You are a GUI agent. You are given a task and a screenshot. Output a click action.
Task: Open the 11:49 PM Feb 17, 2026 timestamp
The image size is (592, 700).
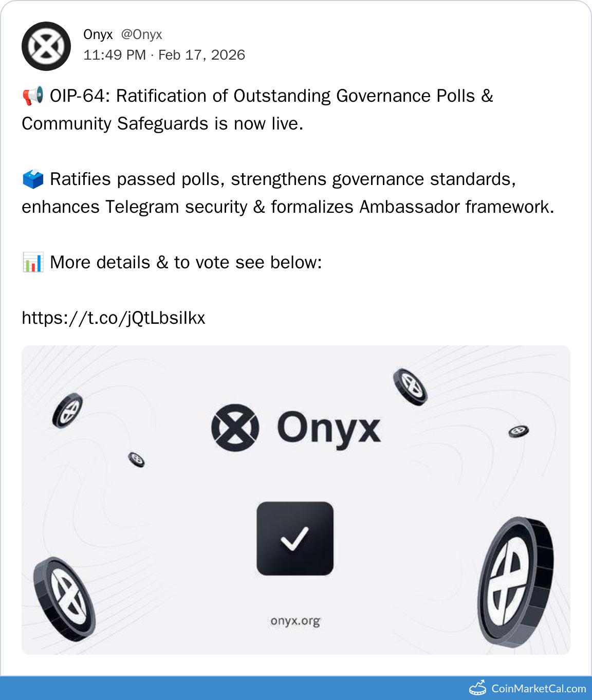click(164, 55)
